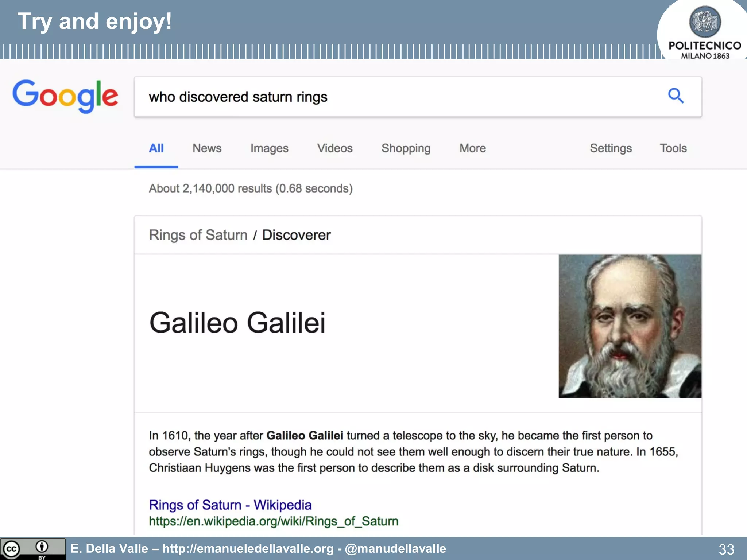
Task: Click the blue magnifier search icon
Action: [x=676, y=96]
